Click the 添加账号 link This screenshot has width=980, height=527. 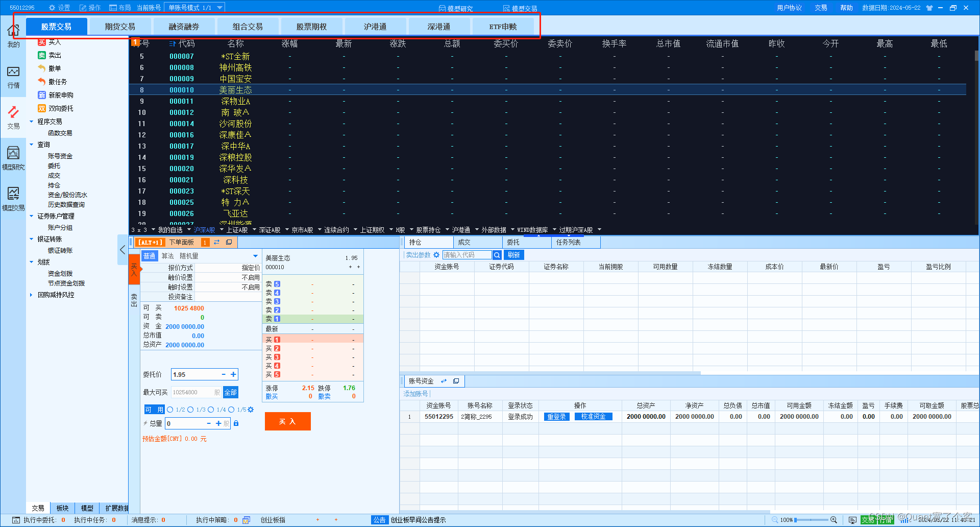click(x=415, y=394)
